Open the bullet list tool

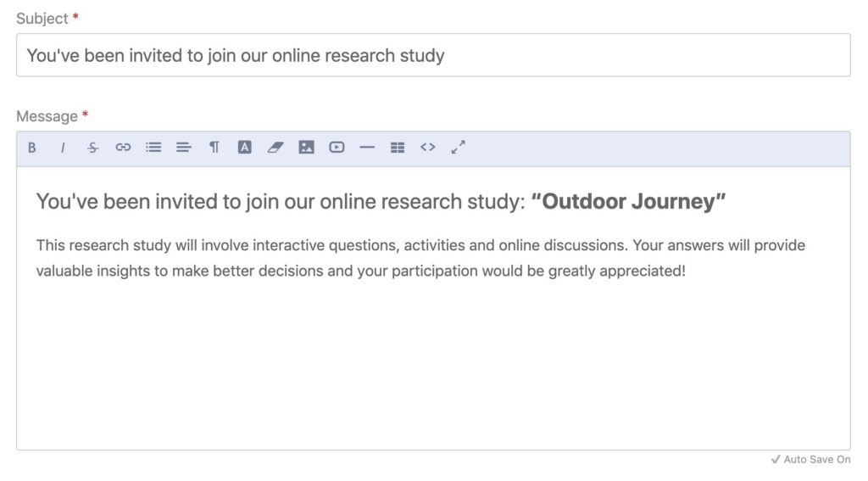tap(153, 148)
